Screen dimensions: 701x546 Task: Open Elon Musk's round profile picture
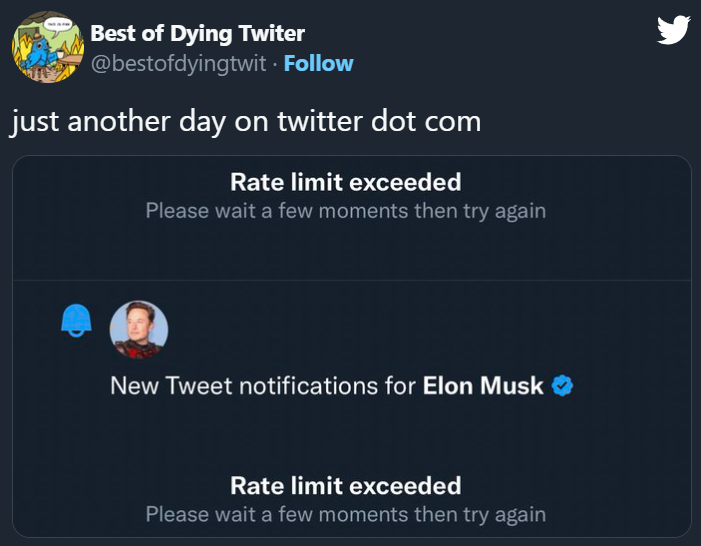138,329
